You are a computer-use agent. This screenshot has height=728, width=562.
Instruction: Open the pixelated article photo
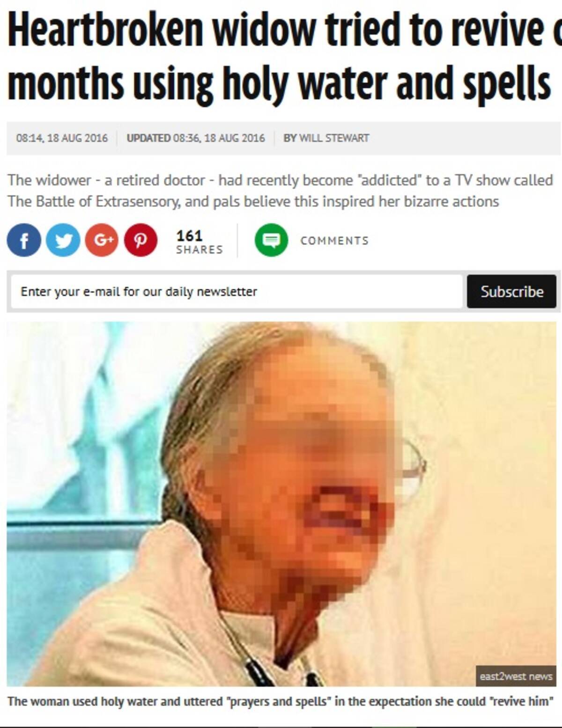pos(281,504)
